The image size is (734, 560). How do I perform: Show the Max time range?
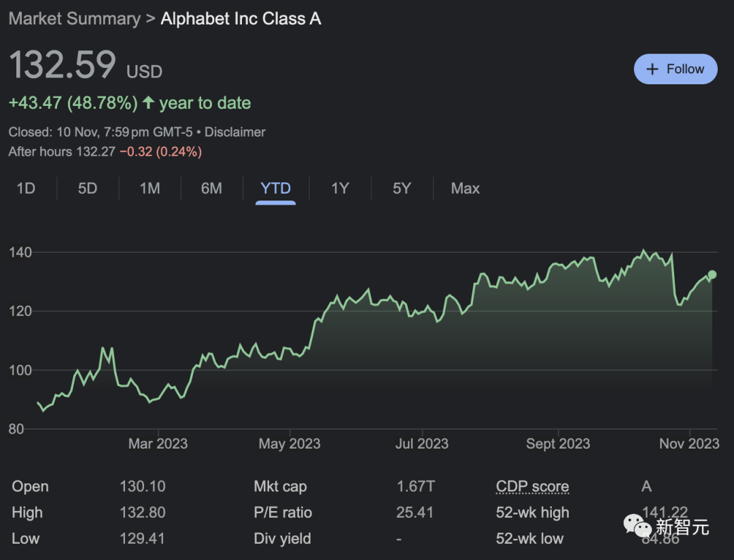coord(465,188)
